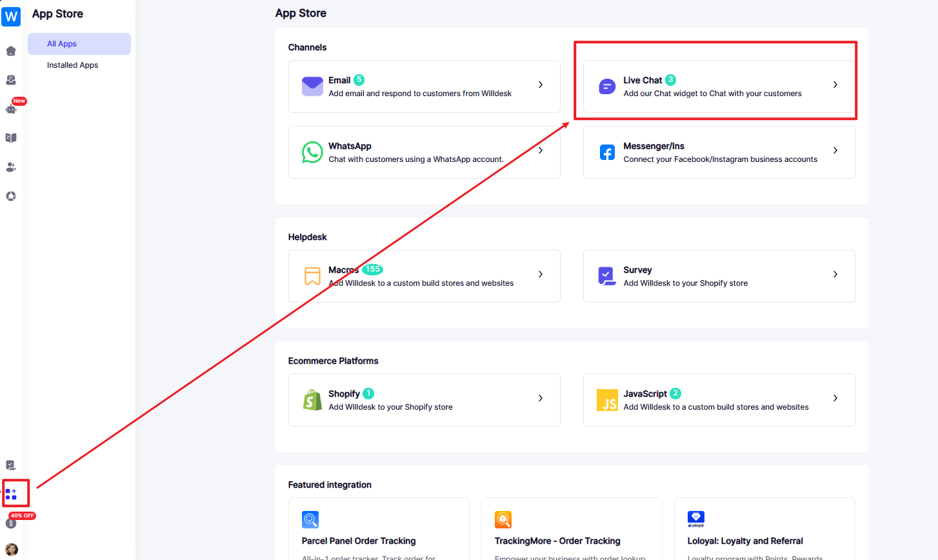The height and width of the screenshot is (560, 938).
Task: Open the Messenger/Ins app title
Action: pos(654,146)
